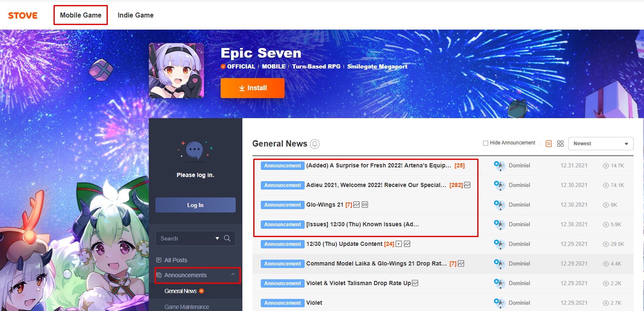Viewport: 644px width, 311px height.
Task: Click the Announcements list icon in sidebar
Action: click(x=159, y=275)
